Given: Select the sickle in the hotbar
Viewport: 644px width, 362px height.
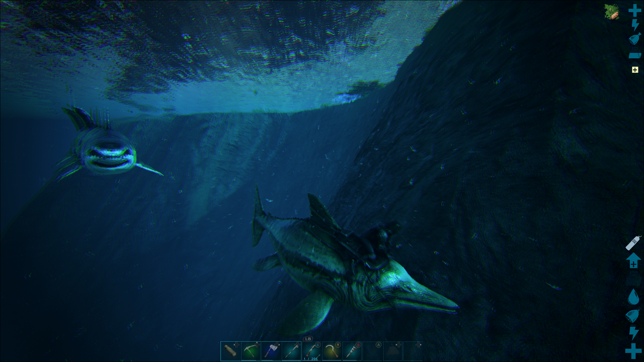Looking at the screenshot, I should (x=332, y=351).
